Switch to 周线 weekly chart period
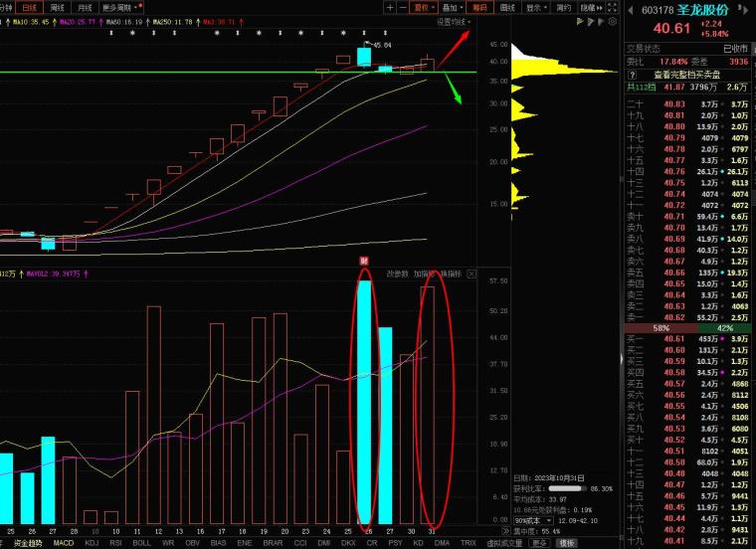This screenshot has width=756, height=549. pos(61,7)
